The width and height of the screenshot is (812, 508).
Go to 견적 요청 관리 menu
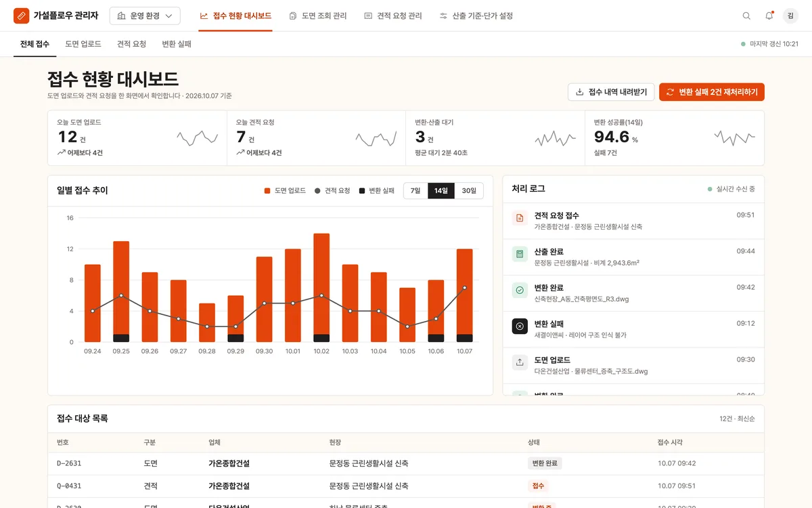[x=392, y=16]
